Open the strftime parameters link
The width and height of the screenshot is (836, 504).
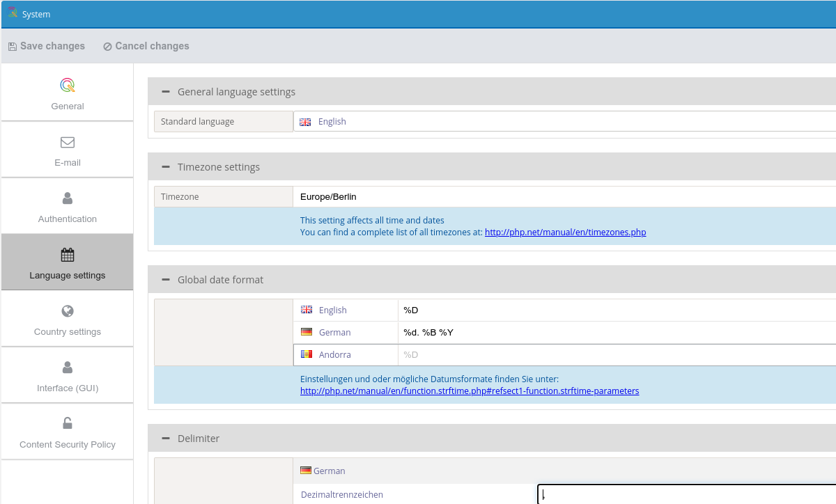tap(470, 391)
